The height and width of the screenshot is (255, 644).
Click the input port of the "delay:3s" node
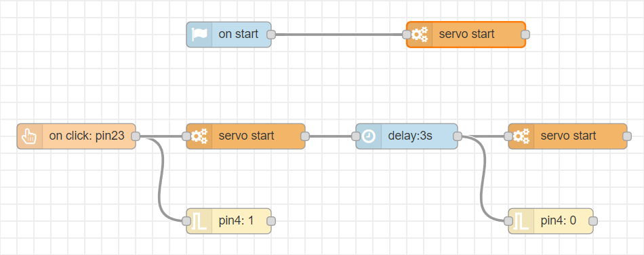(356, 136)
